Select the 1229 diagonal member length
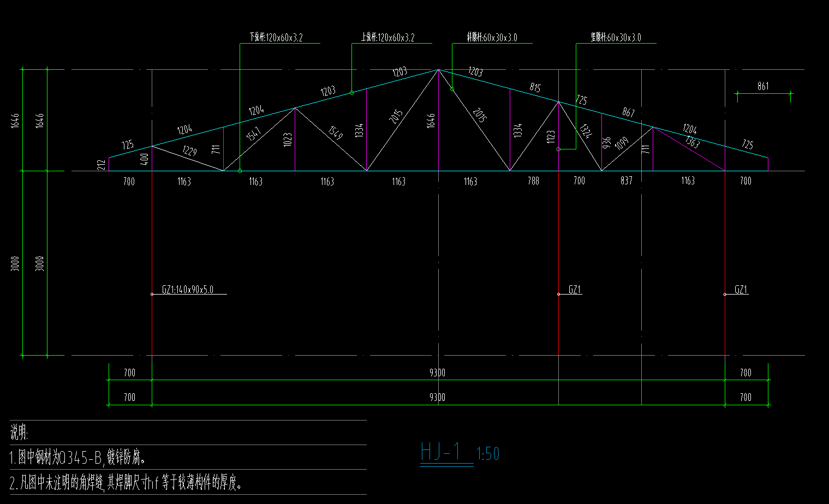829x504 pixels. tap(189, 151)
